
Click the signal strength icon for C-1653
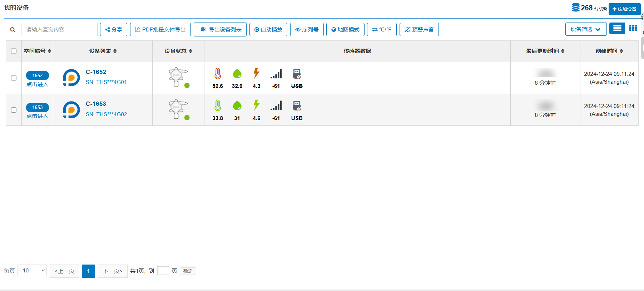pyautogui.click(x=276, y=105)
